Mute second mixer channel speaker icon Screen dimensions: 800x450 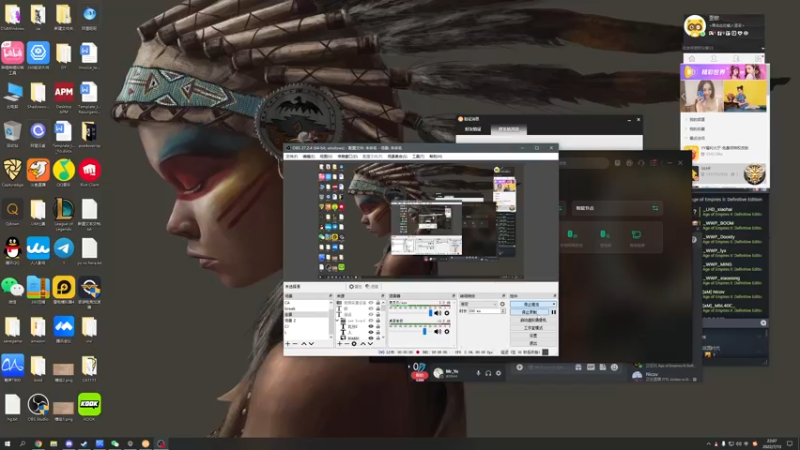438,332
